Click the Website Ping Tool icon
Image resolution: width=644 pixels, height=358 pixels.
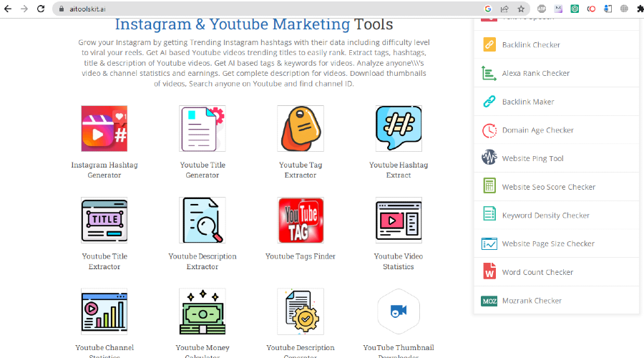click(x=489, y=158)
